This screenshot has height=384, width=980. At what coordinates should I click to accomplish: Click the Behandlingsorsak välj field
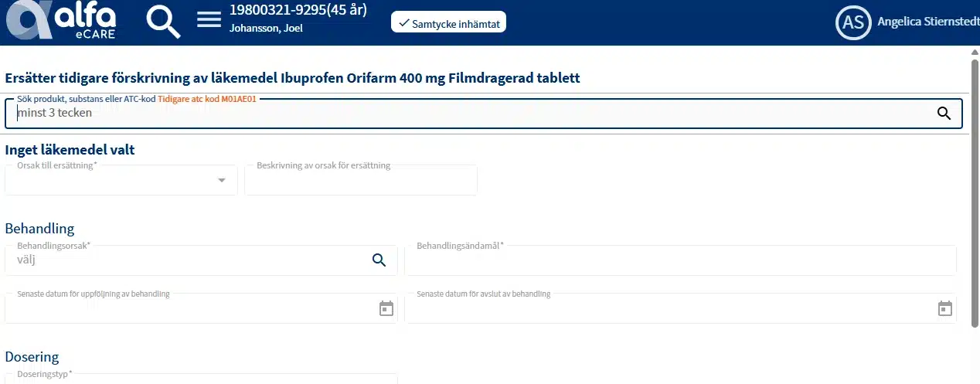click(185, 261)
